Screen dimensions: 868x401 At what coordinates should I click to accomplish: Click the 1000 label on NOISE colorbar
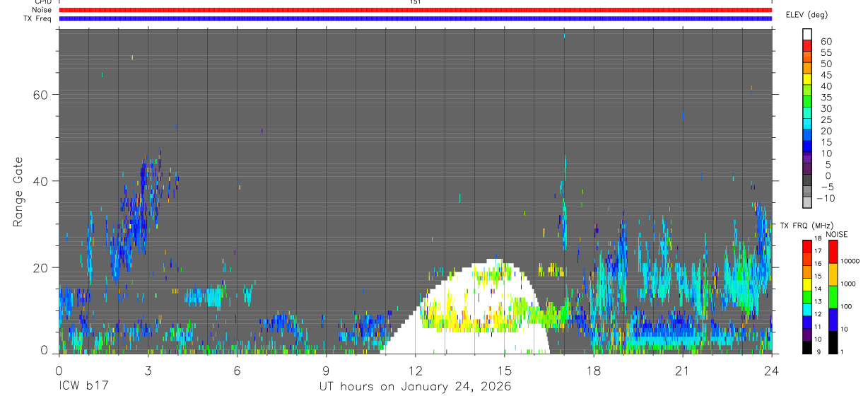[848, 284]
